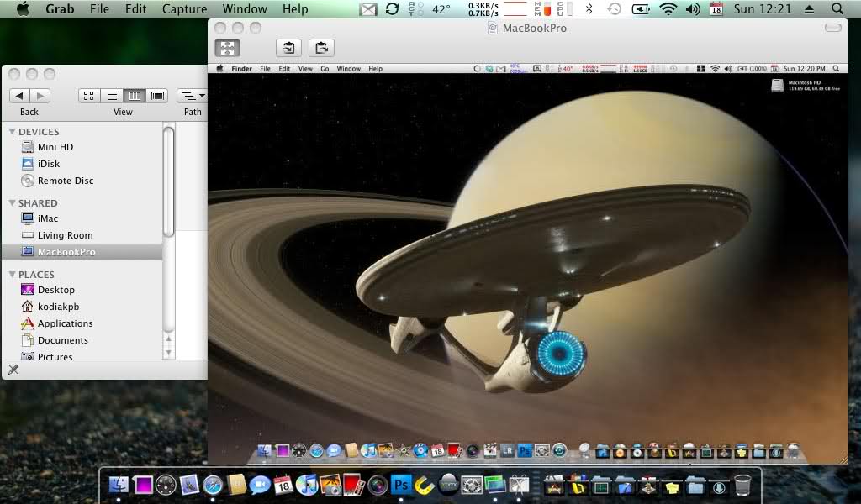
Task: Click Finder sidebar scrollbar thumb
Action: click(x=168, y=181)
